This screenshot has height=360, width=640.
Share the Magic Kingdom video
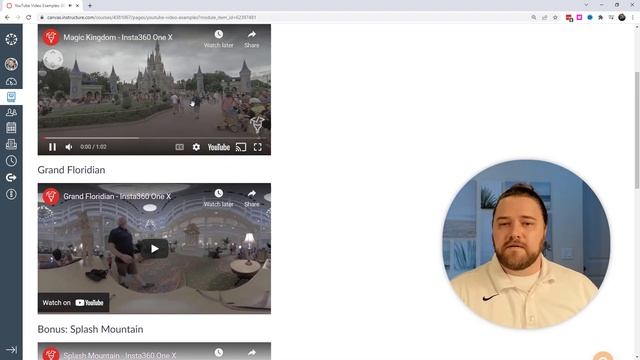(x=252, y=39)
